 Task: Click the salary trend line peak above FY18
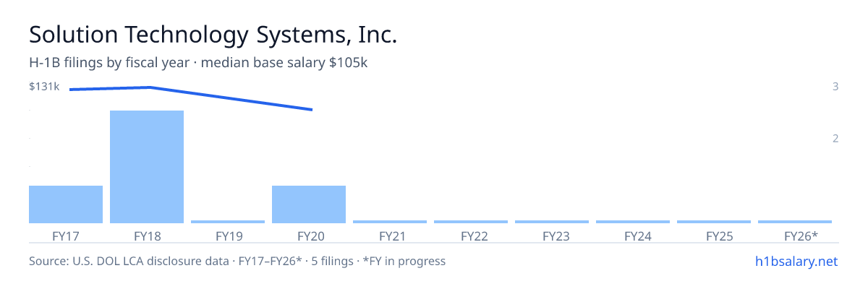(150, 87)
